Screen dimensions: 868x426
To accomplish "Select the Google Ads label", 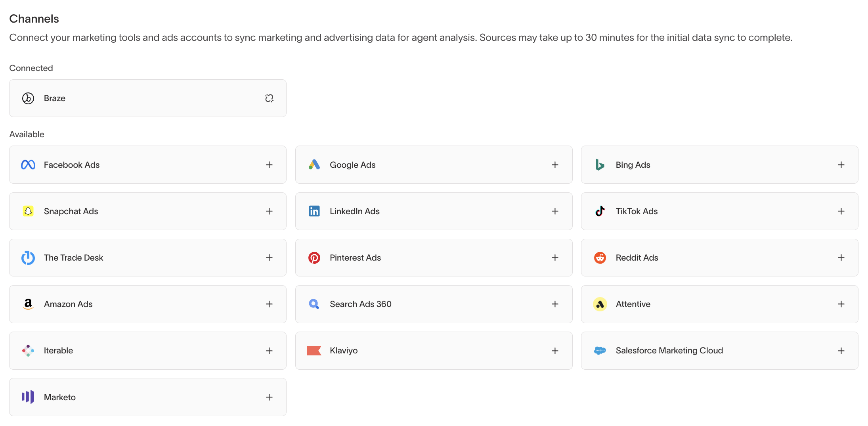I will coord(353,165).
